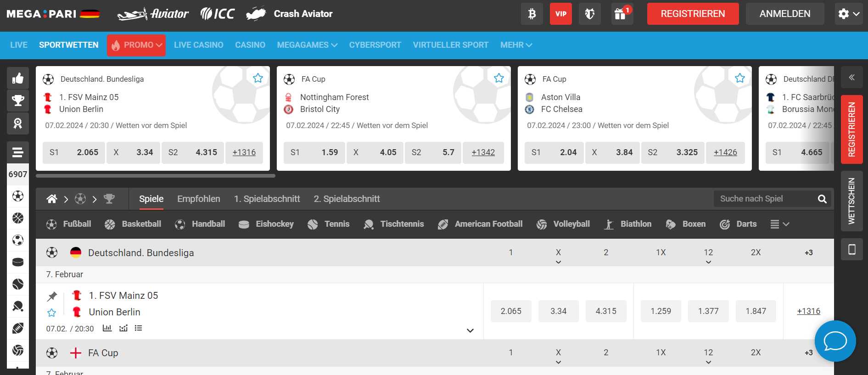Favorite the Aston Villa vs FC Chelsea card
Image resolution: width=868 pixels, height=375 pixels.
click(x=740, y=78)
